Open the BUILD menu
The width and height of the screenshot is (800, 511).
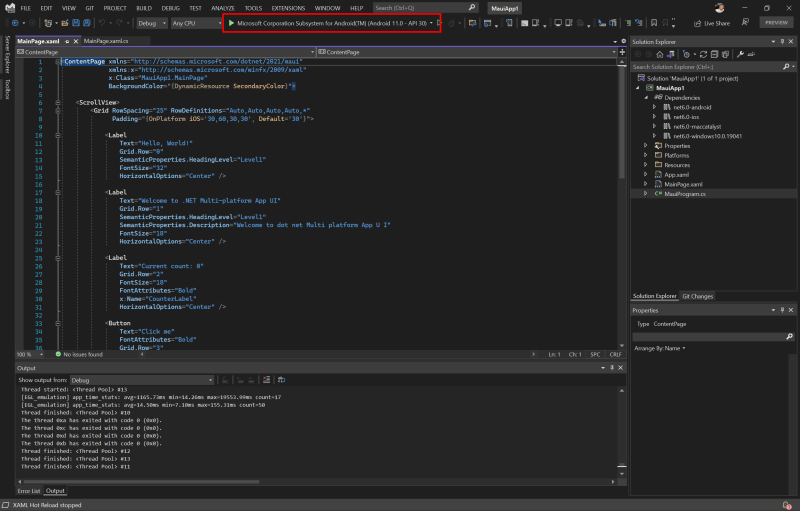tap(144, 8)
